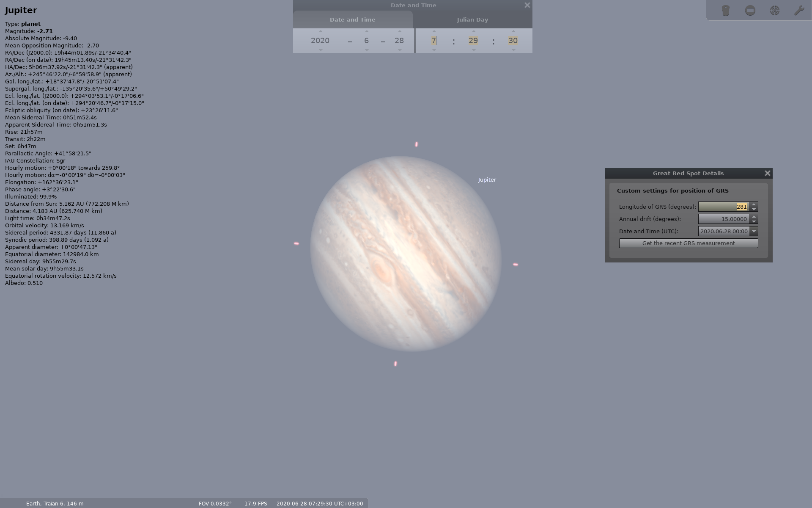812x508 pixels.
Task: Select the wrench configuration icon
Action: [800, 10]
